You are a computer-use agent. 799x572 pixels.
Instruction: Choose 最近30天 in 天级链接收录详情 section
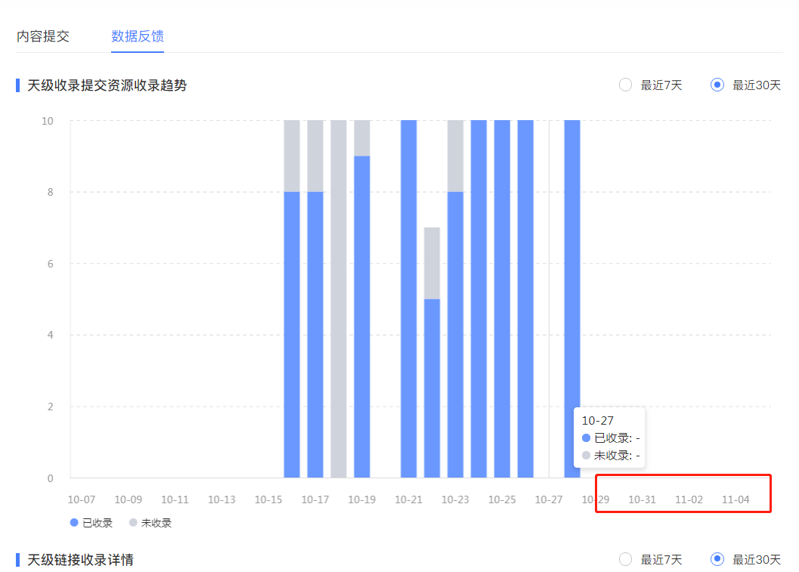point(717,559)
